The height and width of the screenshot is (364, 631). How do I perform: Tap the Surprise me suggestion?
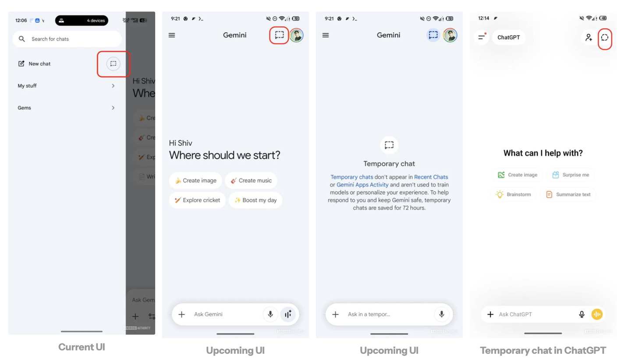coord(571,175)
